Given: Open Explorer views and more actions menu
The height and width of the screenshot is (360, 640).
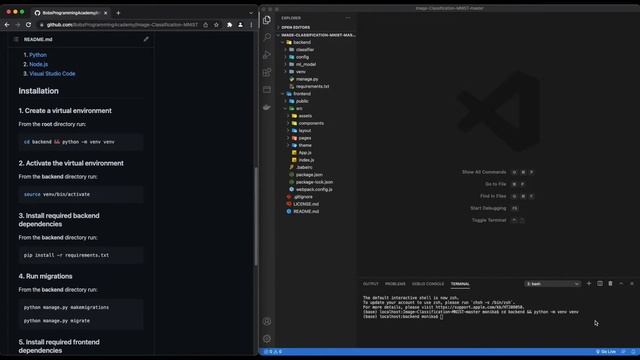Looking at the screenshot, I should pos(348,18).
